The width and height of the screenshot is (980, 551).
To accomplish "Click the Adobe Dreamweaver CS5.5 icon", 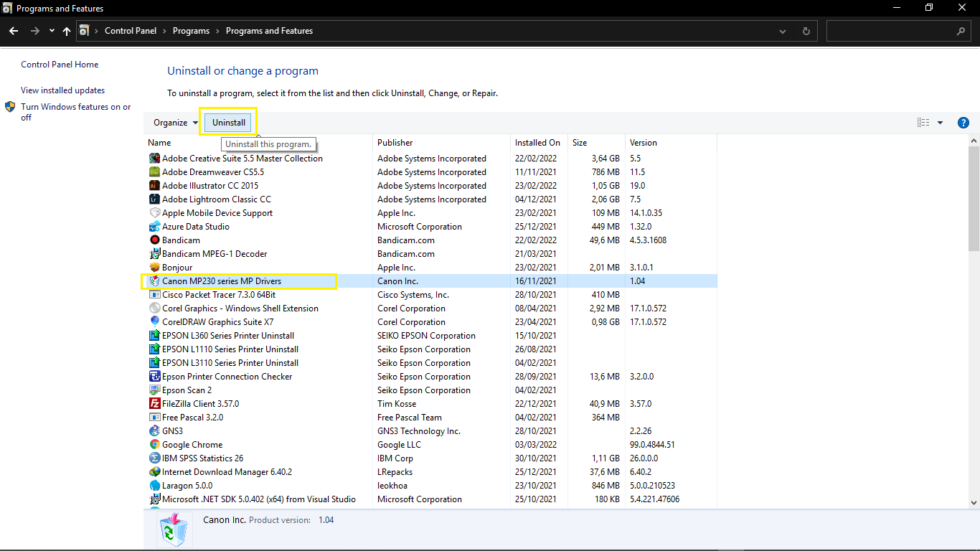I will (x=154, y=172).
